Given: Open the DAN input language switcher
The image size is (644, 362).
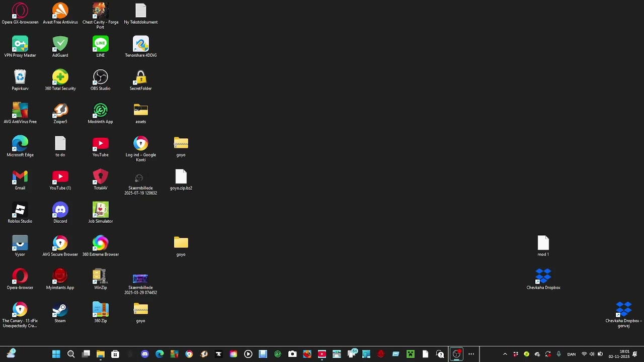Looking at the screenshot, I should pyautogui.click(x=572, y=354).
